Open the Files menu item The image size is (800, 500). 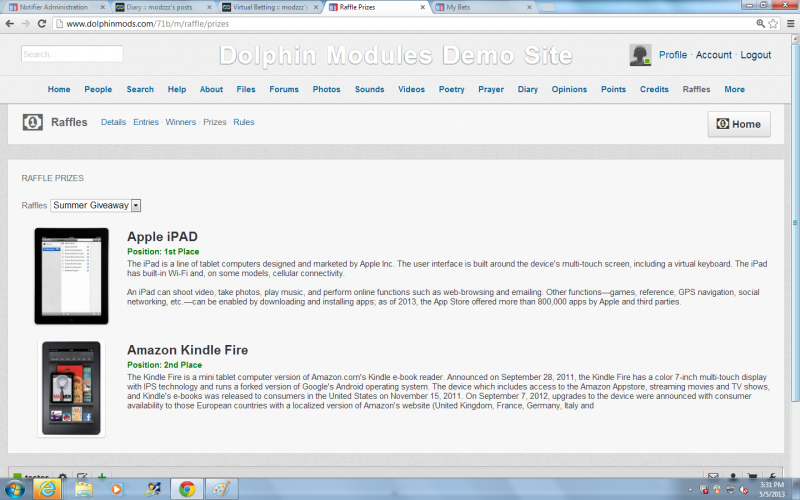click(x=246, y=89)
